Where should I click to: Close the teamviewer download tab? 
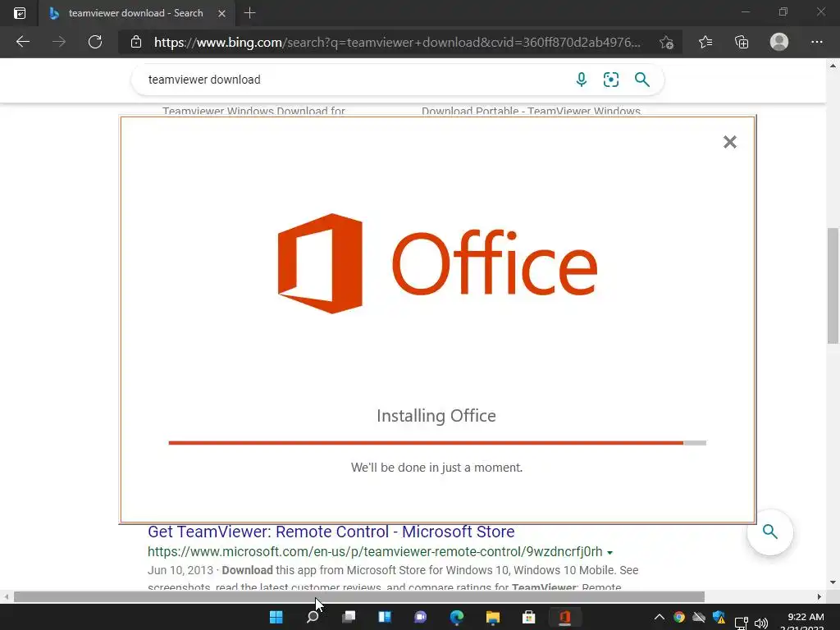pos(221,13)
